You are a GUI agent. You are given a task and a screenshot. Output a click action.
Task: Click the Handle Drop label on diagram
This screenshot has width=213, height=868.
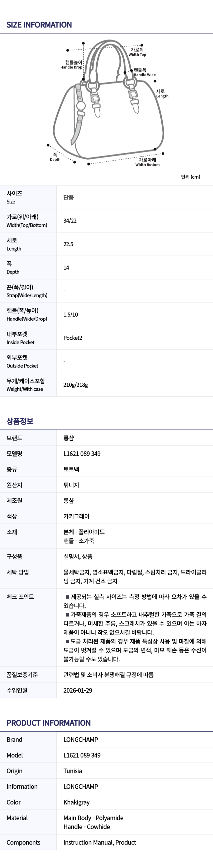click(72, 65)
